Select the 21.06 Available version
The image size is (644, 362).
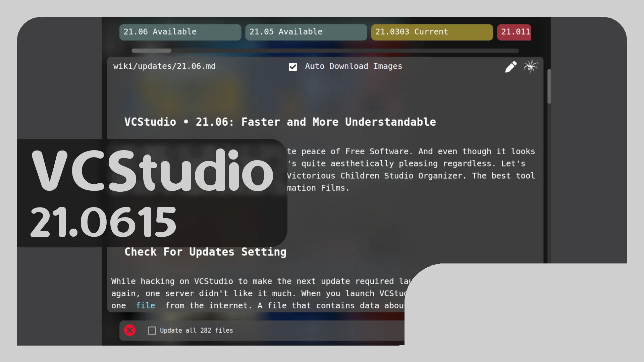point(180,32)
